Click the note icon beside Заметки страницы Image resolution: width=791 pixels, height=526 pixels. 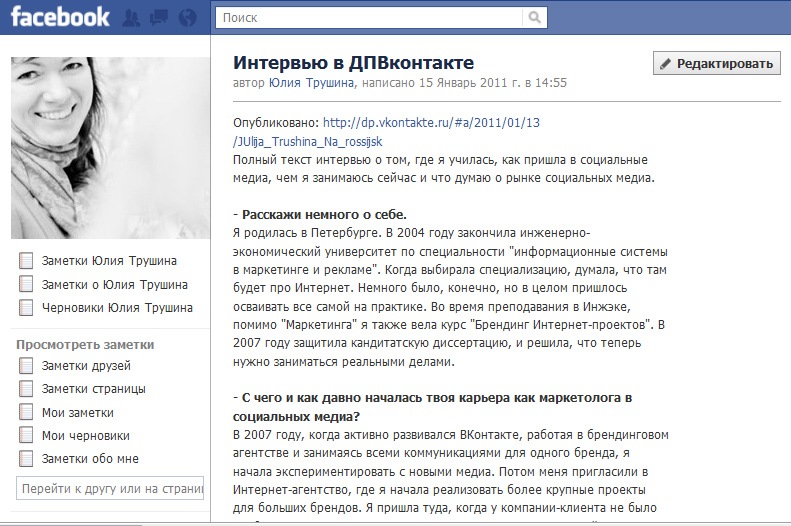(x=26, y=389)
